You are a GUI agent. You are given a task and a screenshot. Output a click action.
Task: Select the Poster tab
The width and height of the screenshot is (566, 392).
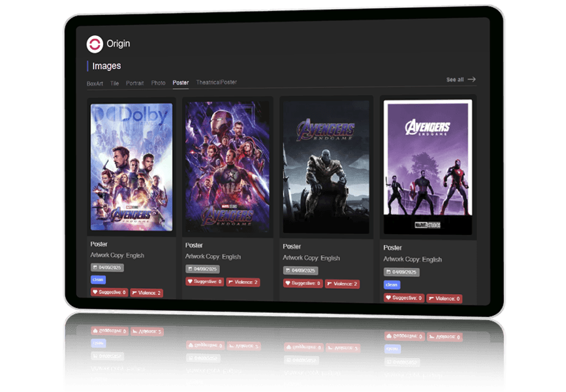180,83
